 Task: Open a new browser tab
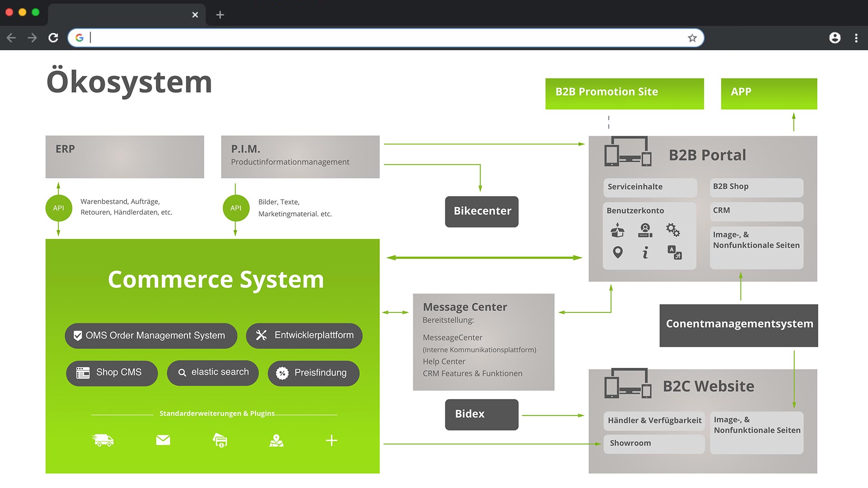point(220,15)
